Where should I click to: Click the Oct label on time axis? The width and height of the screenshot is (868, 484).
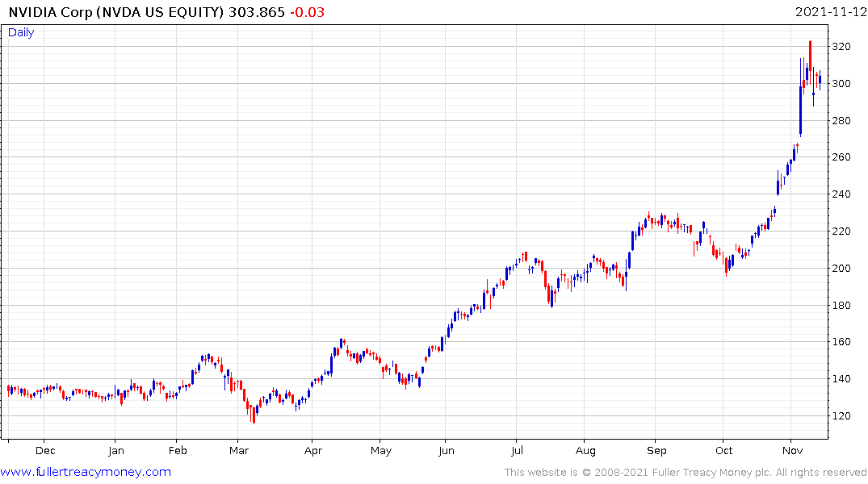coord(723,451)
